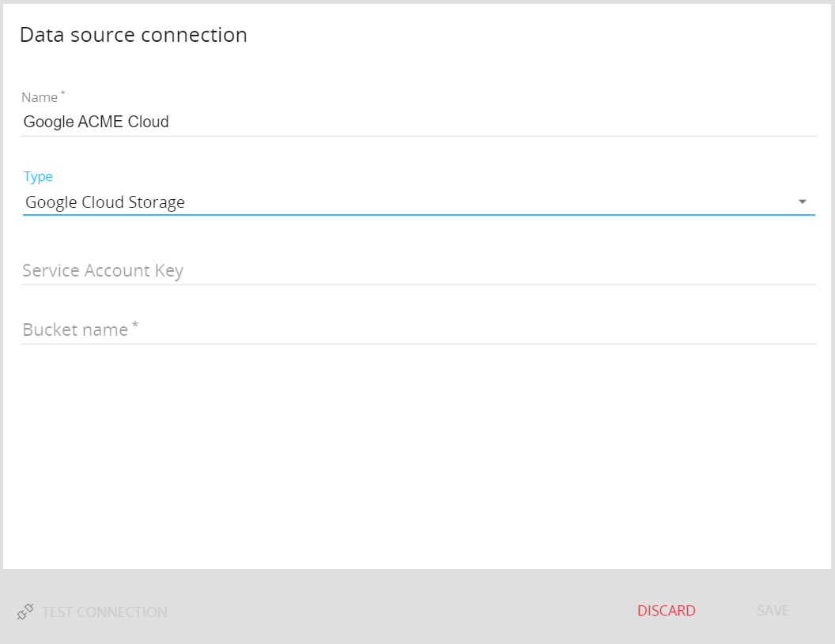
Task: Select the Google Cloud Storage type field
Action: [418, 202]
